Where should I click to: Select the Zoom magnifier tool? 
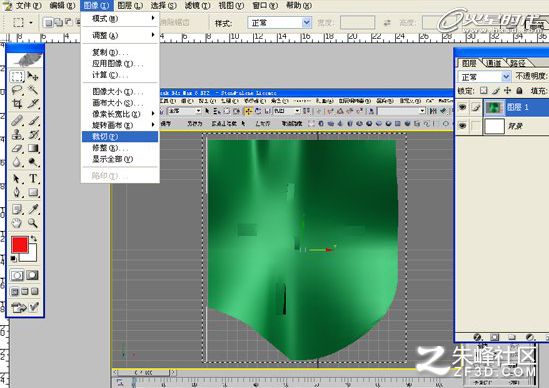[33, 223]
